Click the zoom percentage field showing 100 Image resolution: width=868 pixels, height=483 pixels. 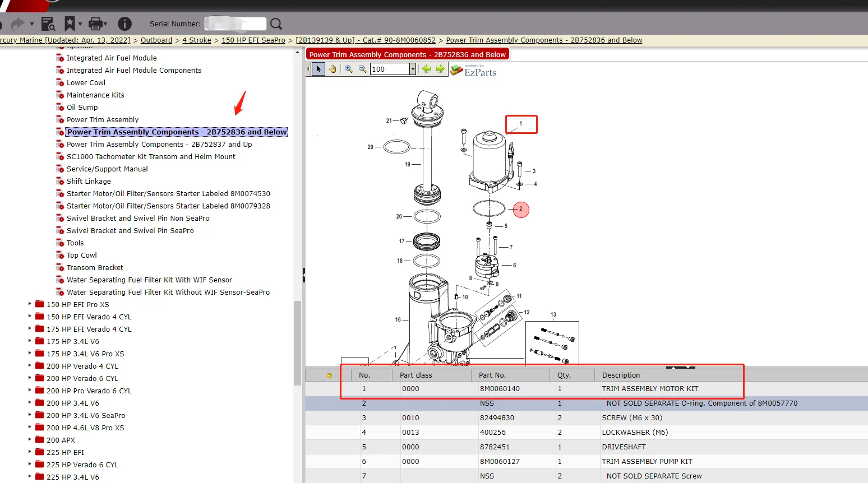click(390, 69)
